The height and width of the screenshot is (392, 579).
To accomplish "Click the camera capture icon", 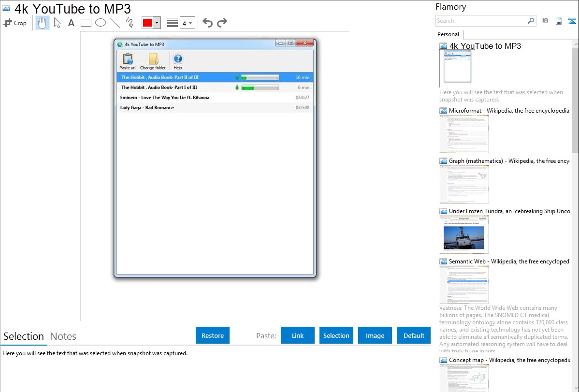I will pos(545,21).
